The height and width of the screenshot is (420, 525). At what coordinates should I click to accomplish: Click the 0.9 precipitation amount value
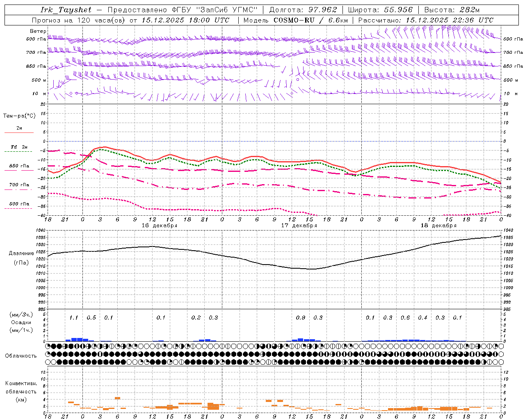point(300,318)
